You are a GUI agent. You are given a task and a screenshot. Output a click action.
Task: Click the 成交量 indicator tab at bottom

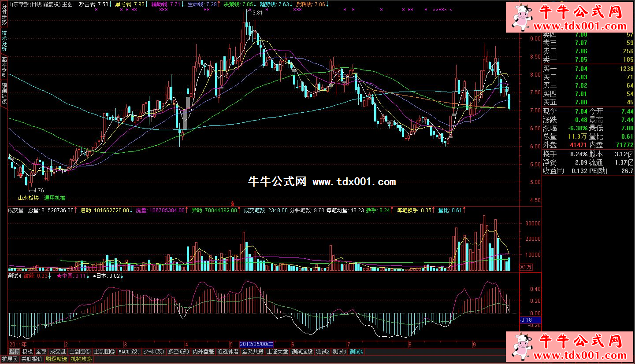(57, 352)
